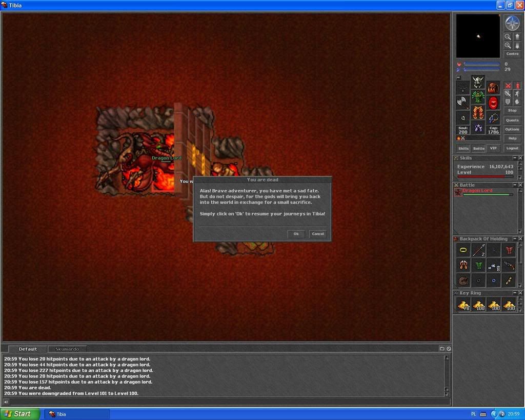The height and width of the screenshot is (420, 525).
Task: Select the red armor in backpack
Action: point(509,250)
